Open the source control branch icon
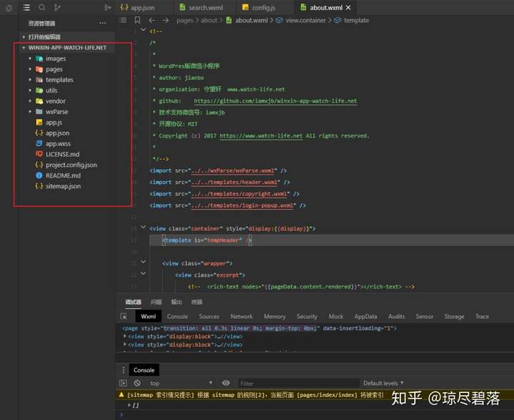The image size is (514, 420). (57, 7)
